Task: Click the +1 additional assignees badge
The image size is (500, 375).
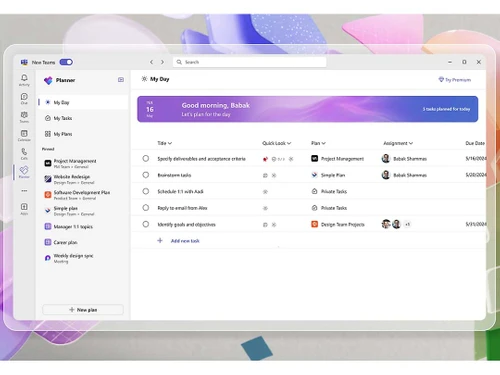Action: coord(407,224)
